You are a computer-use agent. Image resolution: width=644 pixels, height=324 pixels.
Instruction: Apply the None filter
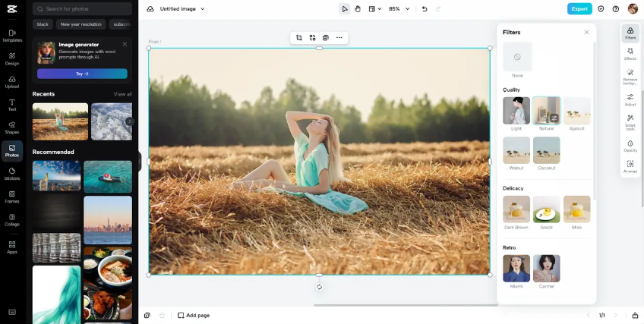coord(517,57)
